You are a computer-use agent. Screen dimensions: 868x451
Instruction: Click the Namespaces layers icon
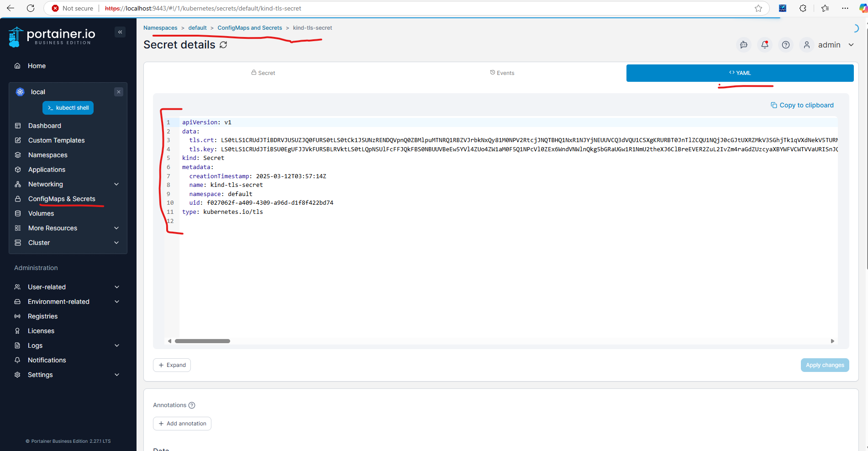point(18,155)
